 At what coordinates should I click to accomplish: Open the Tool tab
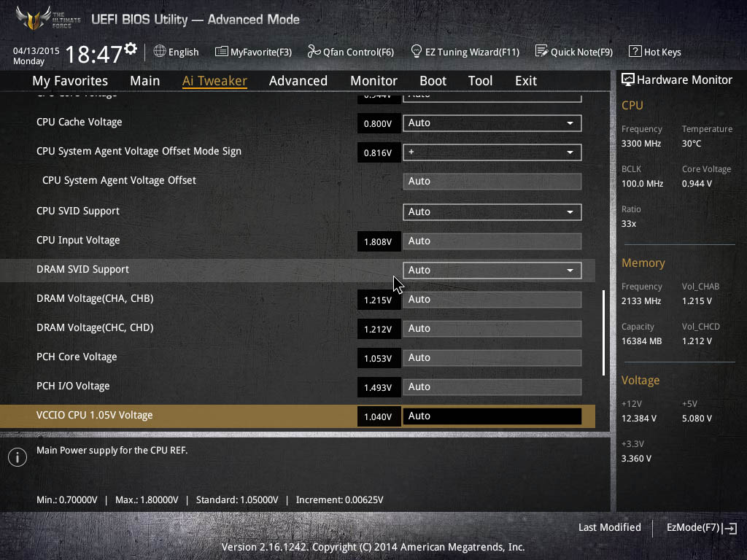click(480, 81)
